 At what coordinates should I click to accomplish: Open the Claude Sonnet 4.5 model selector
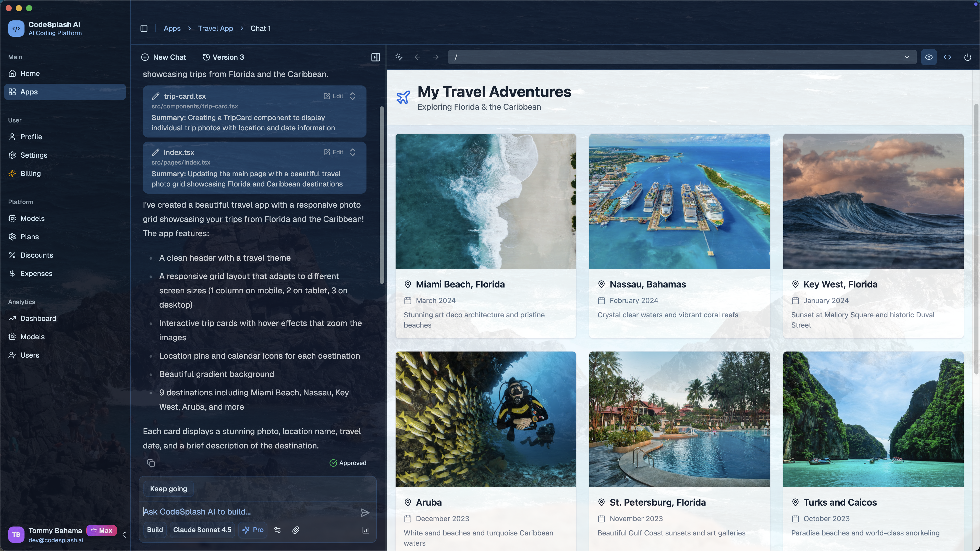[202, 530]
